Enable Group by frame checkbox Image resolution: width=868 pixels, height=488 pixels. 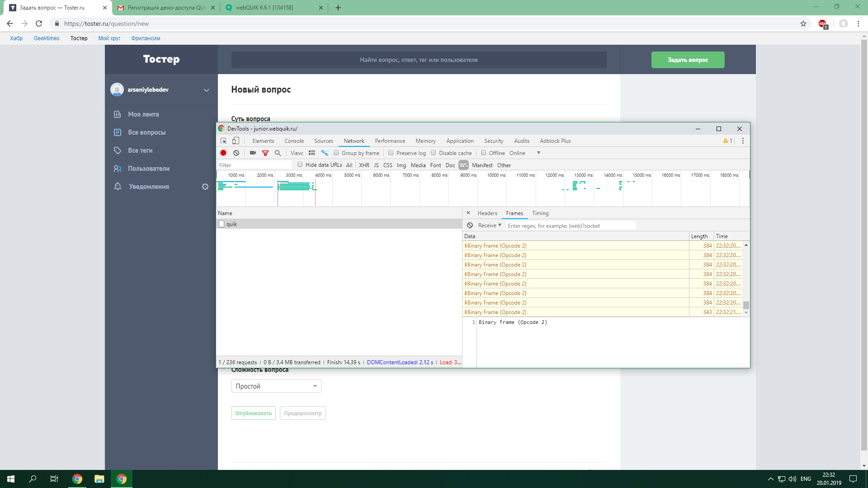coord(336,153)
